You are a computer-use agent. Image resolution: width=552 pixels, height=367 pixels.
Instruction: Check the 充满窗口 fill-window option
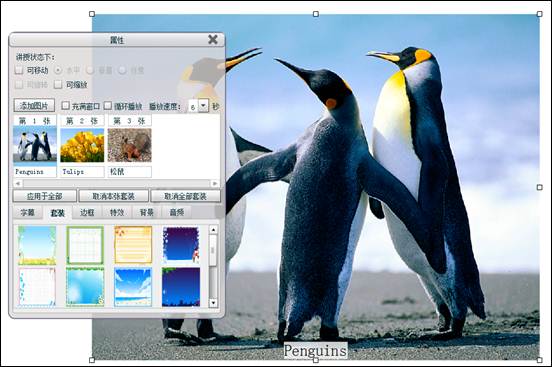[65, 105]
